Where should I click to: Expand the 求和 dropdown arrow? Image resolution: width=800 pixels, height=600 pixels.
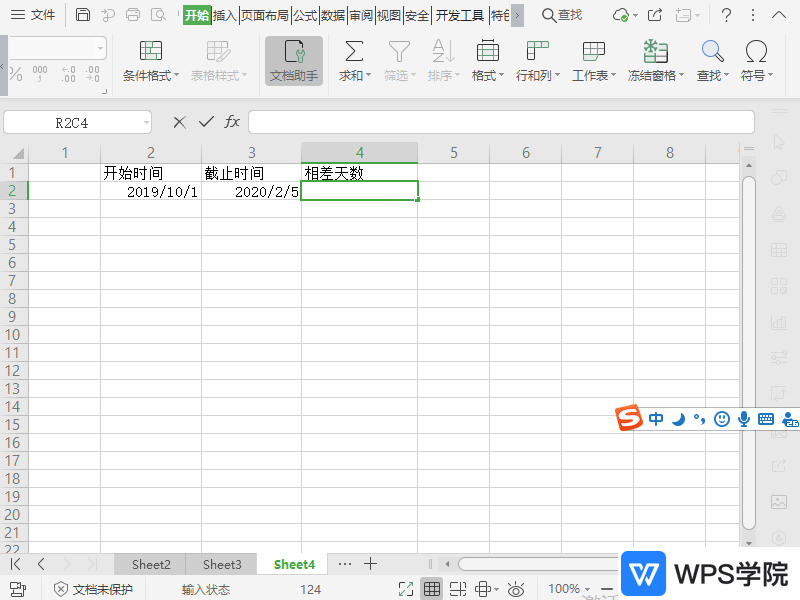368,76
